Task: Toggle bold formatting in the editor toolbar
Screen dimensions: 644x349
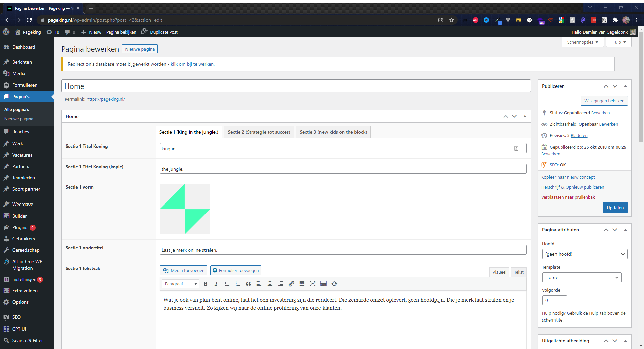Action: click(206, 284)
